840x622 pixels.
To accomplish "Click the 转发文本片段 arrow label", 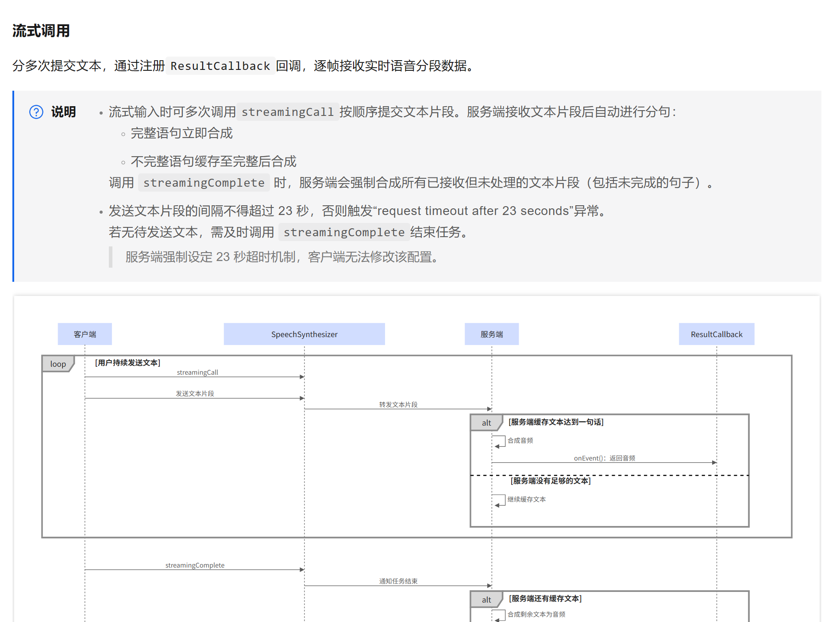I will pos(398,404).
